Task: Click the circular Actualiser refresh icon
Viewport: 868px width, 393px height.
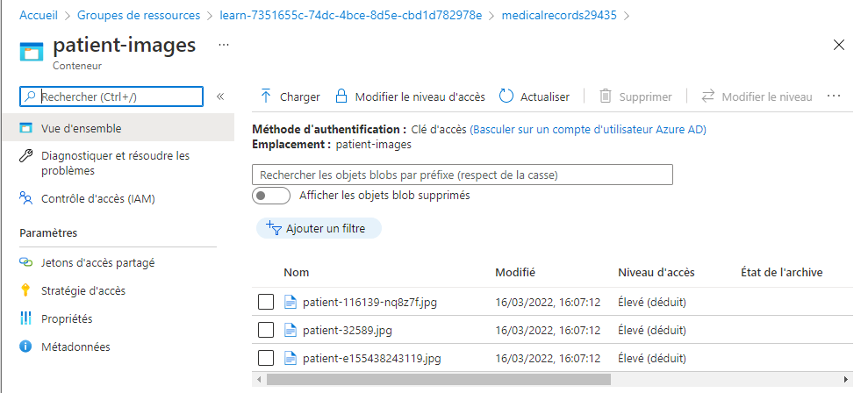Action: coord(506,96)
